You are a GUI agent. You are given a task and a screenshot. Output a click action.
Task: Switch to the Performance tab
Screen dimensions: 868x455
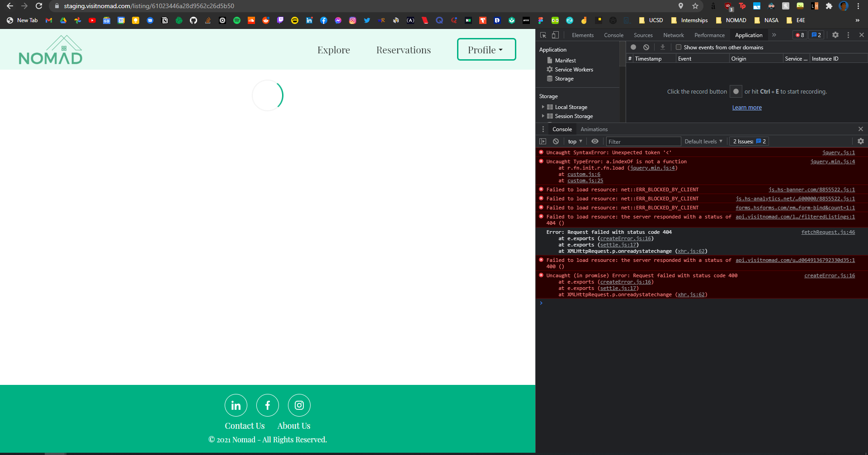[x=709, y=35]
